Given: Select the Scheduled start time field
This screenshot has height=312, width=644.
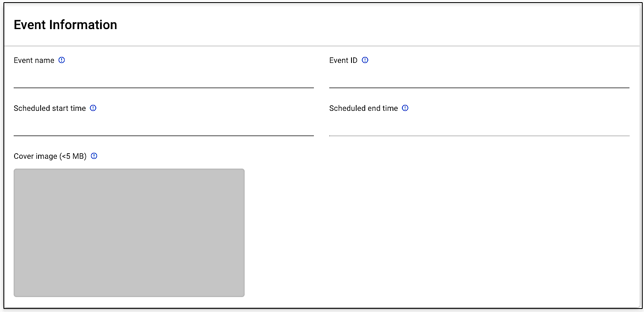Looking at the screenshot, I should pos(163,127).
